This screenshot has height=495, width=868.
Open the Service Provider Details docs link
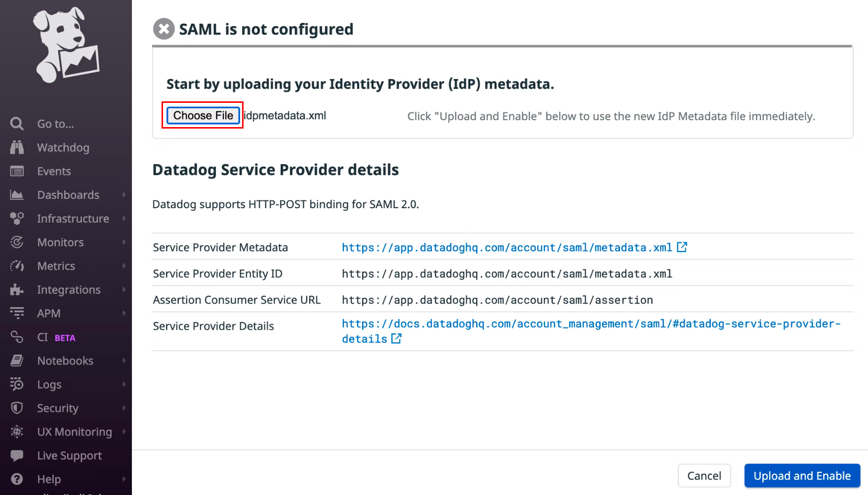[591, 331]
